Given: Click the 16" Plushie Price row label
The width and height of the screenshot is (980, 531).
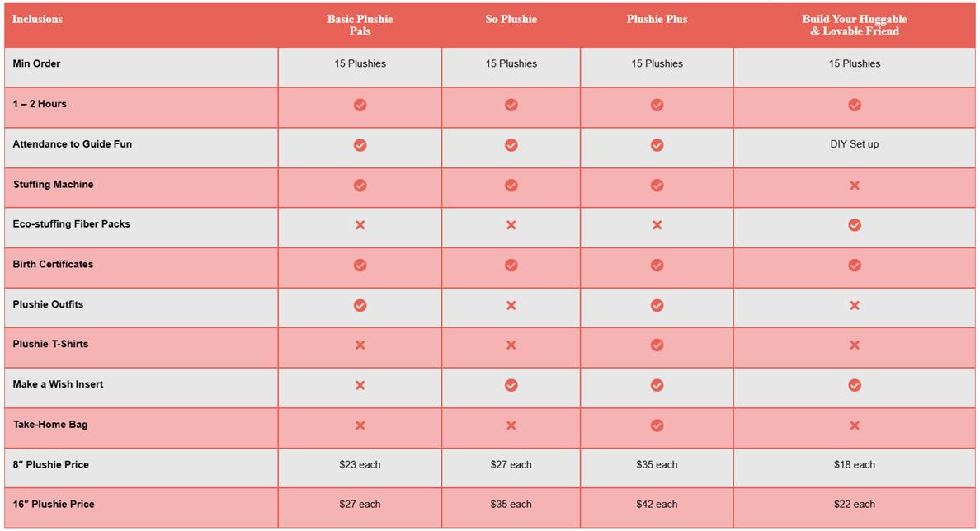Looking at the screenshot, I should 54,505.
